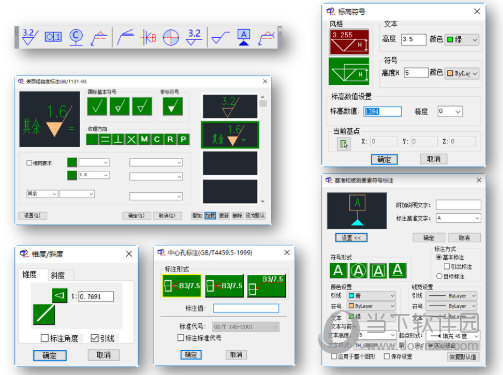The image size is (503, 375).
Task: Open the leader linewidth ByLayer dropdown
Action: pos(452,296)
